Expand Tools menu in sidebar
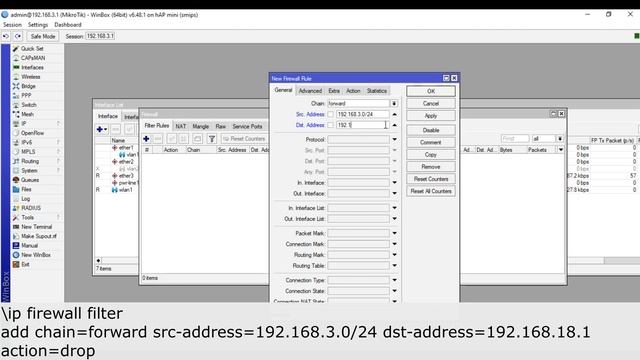 pos(27,218)
